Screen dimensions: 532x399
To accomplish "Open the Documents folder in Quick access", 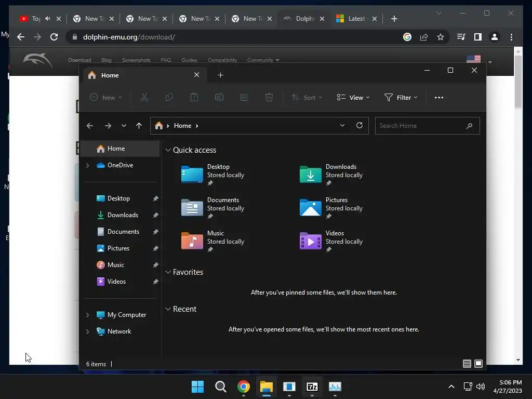I will [212, 208].
